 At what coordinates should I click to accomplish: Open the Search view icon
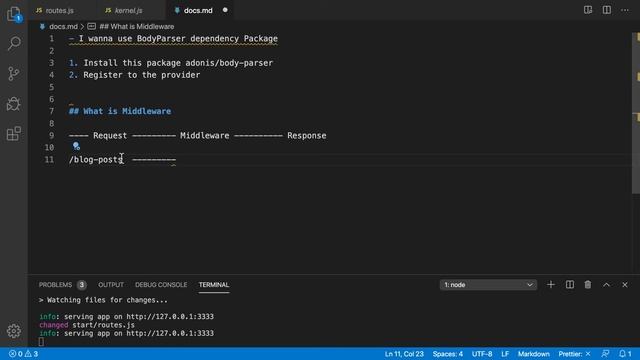pos(14,43)
